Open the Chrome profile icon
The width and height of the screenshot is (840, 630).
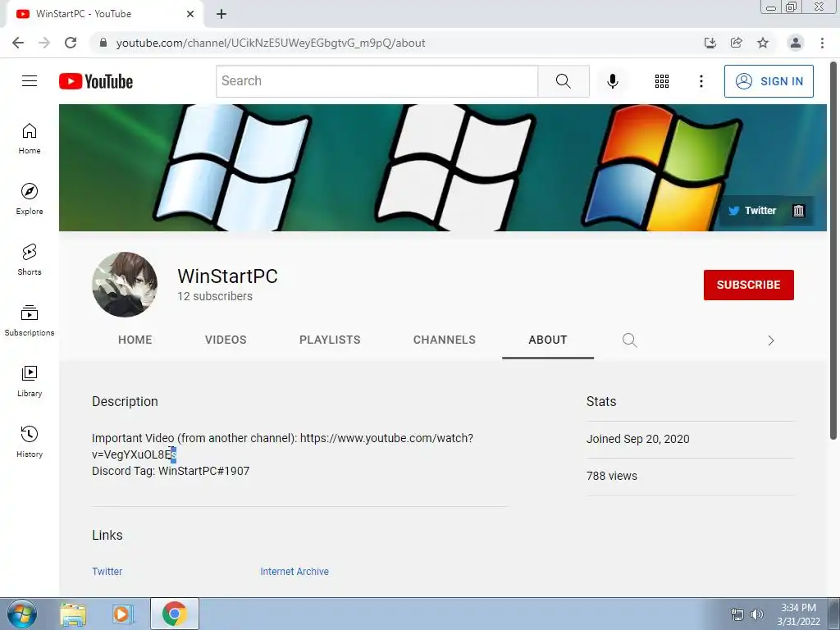796,43
